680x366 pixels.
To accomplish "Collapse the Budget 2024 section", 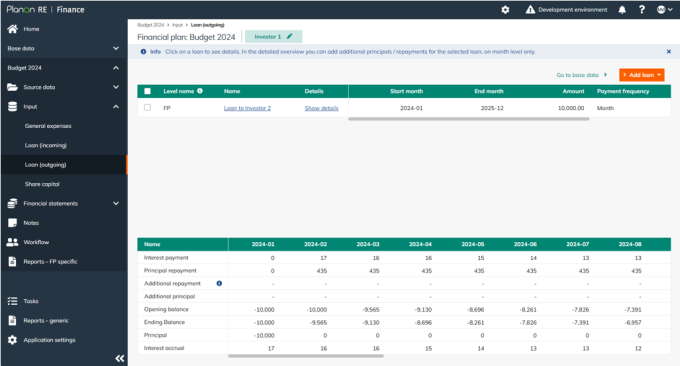I will [x=116, y=68].
